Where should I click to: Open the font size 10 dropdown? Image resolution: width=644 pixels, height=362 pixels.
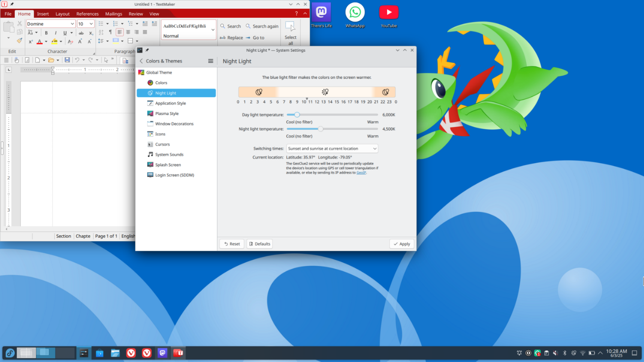pos(91,24)
